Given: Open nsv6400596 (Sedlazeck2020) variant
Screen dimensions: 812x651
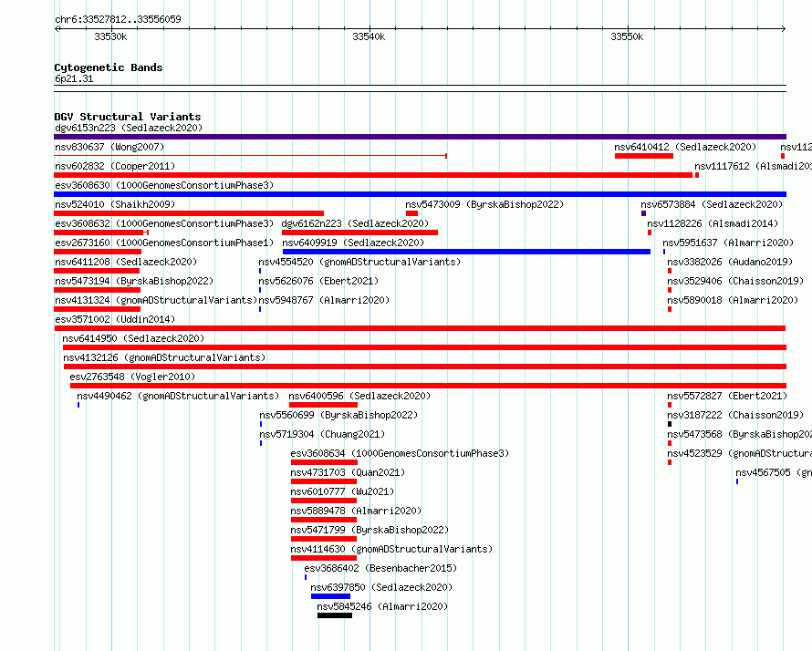Looking at the screenshot, I should pos(359,396).
